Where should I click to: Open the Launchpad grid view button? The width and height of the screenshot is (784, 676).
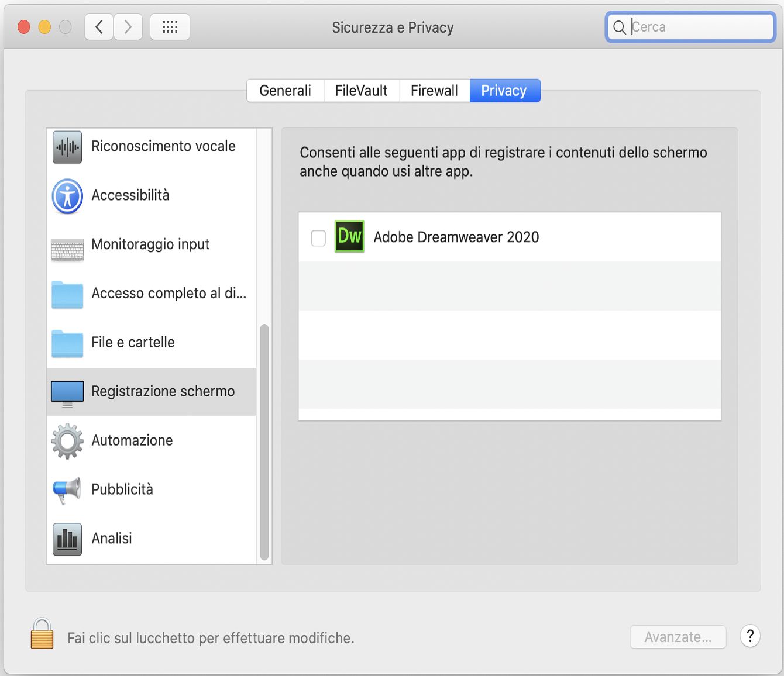click(x=170, y=26)
